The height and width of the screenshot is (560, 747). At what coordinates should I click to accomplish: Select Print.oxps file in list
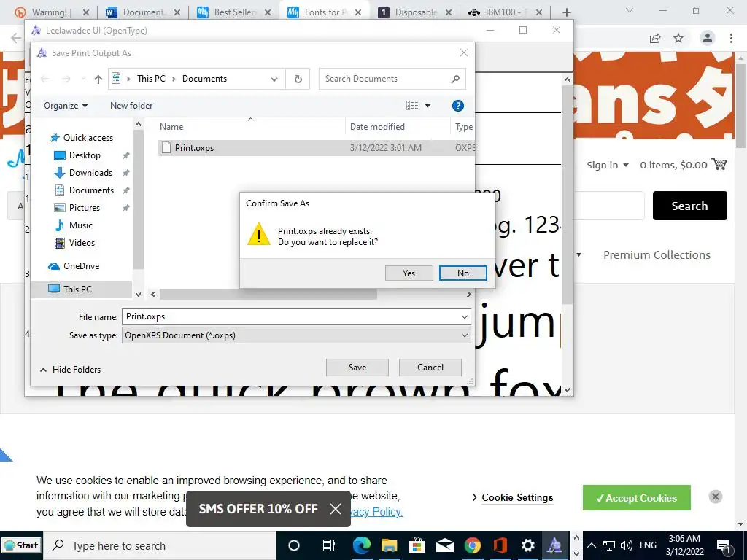pyautogui.click(x=316, y=147)
